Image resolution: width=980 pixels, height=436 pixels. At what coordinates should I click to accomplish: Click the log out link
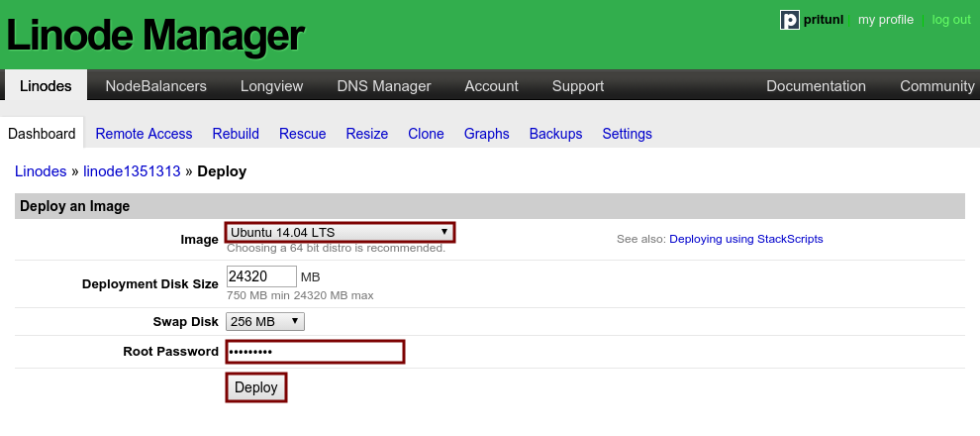point(951,20)
